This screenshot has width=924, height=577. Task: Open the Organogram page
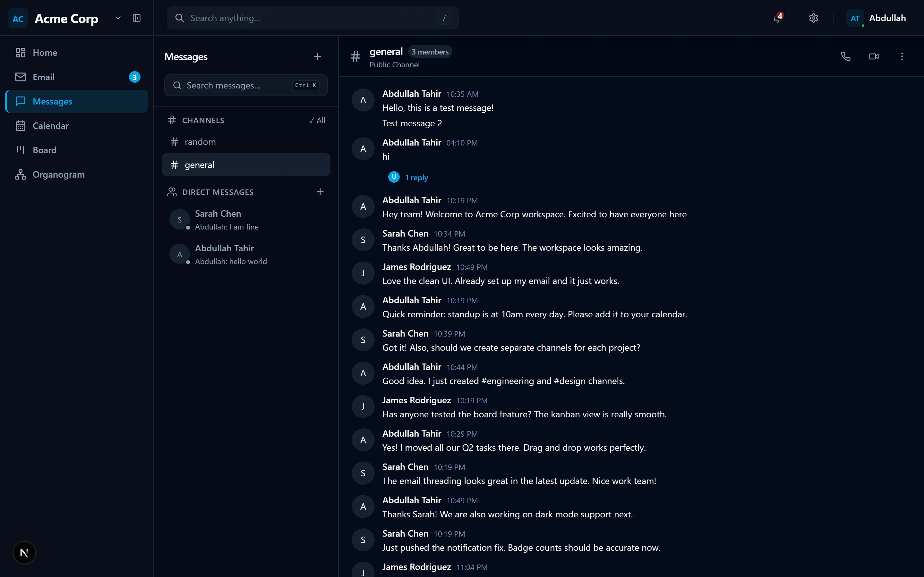(58, 174)
